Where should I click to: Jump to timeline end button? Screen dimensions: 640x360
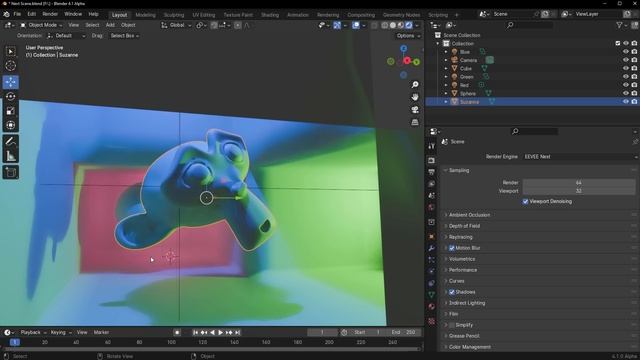238,333
